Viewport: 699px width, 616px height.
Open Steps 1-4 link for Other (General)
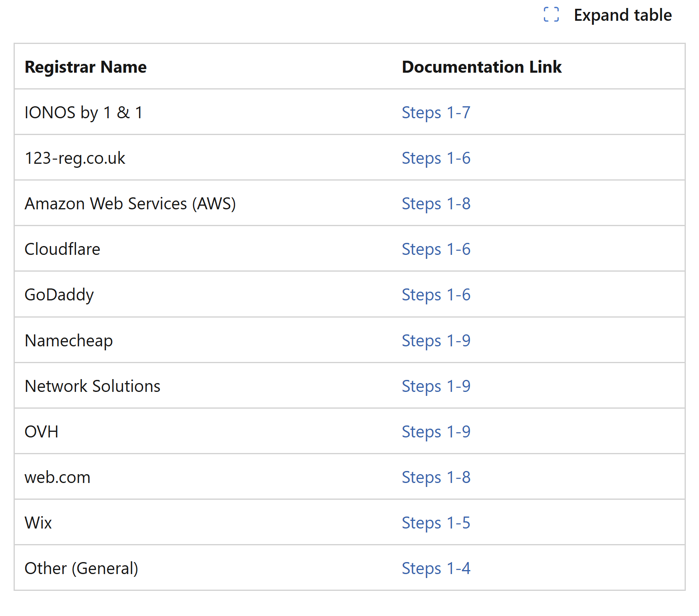[436, 568]
